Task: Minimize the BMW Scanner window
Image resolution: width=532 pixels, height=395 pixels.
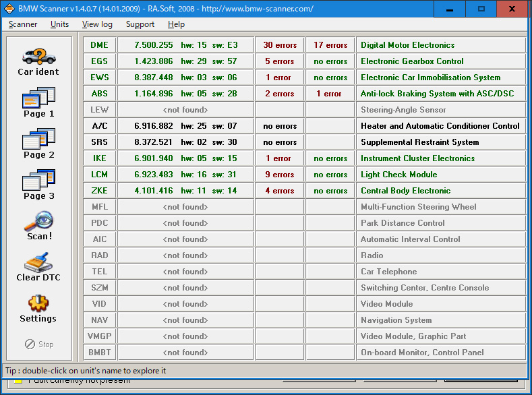Action: [450, 9]
